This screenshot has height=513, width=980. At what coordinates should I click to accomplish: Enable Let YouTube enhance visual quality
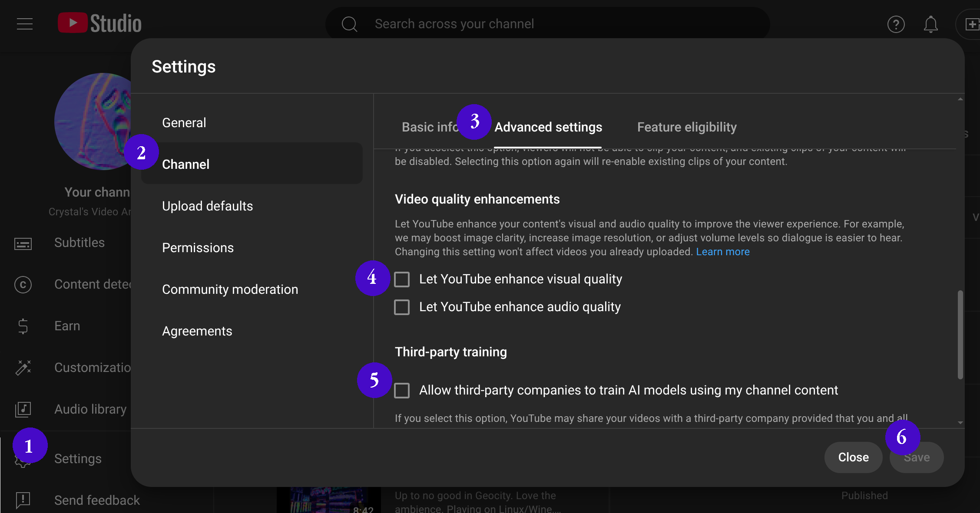(402, 280)
